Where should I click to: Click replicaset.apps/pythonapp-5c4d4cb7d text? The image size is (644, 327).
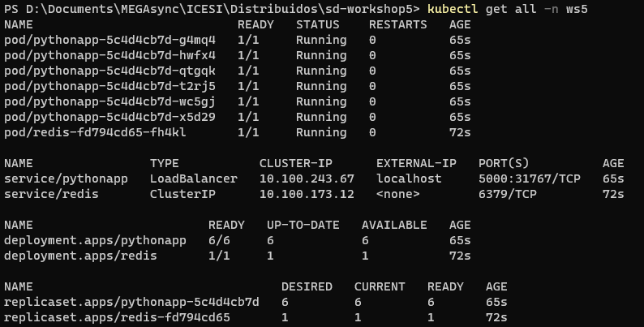point(131,302)
